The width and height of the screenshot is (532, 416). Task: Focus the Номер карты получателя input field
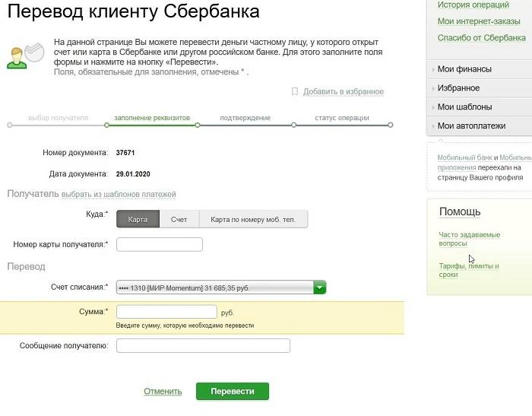coord(160,245)
